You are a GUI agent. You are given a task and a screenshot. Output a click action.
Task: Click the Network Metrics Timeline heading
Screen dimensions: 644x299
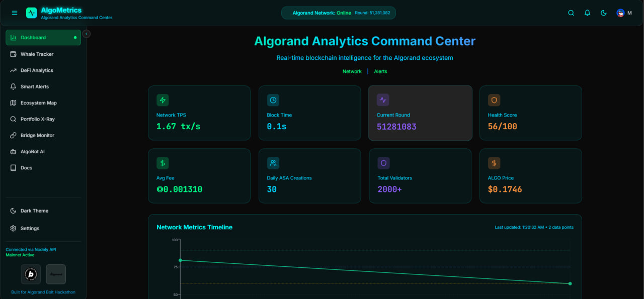194,227
